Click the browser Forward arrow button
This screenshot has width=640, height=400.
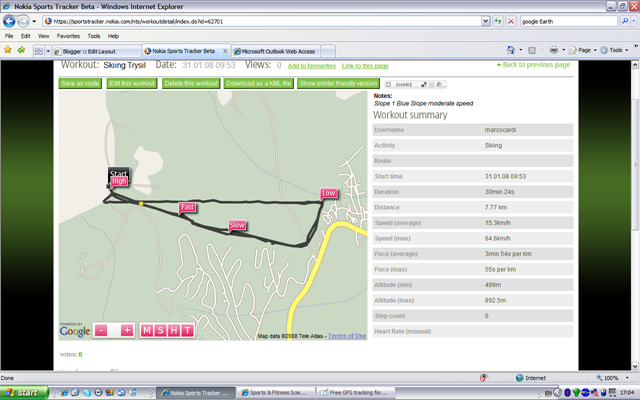[23, 21]
